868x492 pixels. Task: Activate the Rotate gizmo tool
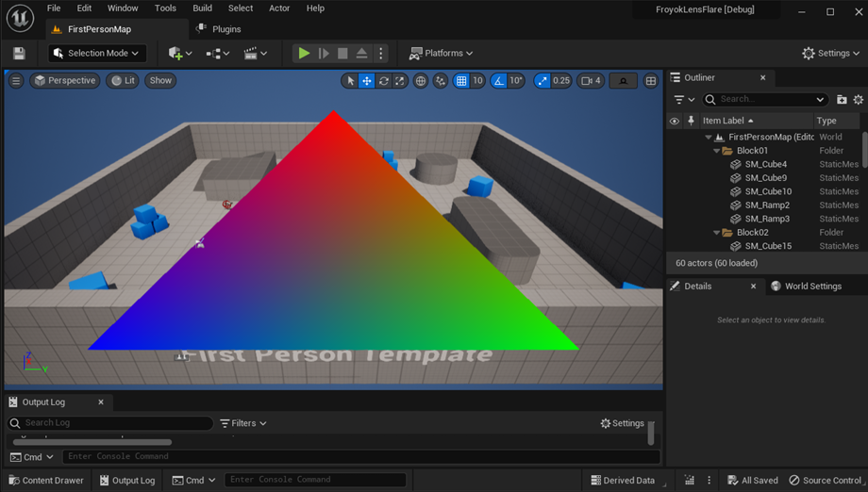[383, 81]
